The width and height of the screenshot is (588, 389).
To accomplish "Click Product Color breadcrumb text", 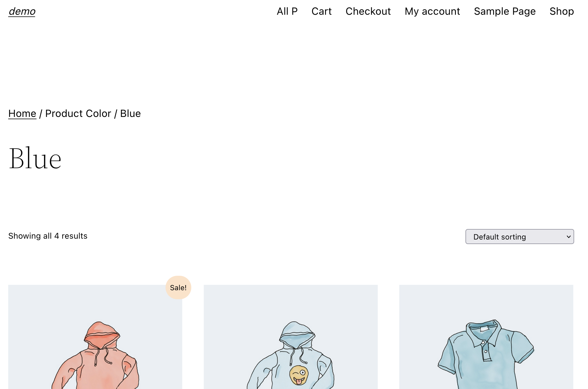I will point(78,114).
